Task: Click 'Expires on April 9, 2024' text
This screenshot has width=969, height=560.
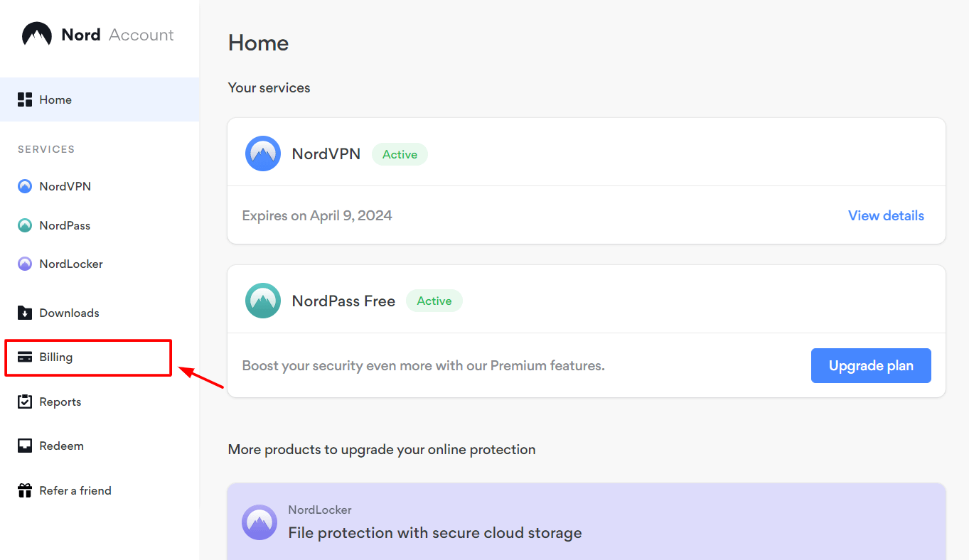Action: 317,215
